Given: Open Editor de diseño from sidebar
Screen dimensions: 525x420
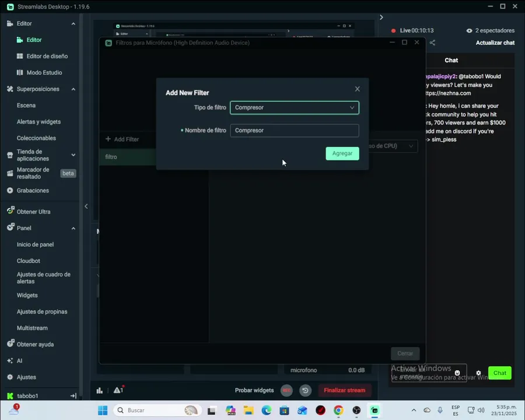Looking at the screenshot, I should click(47, 56).
